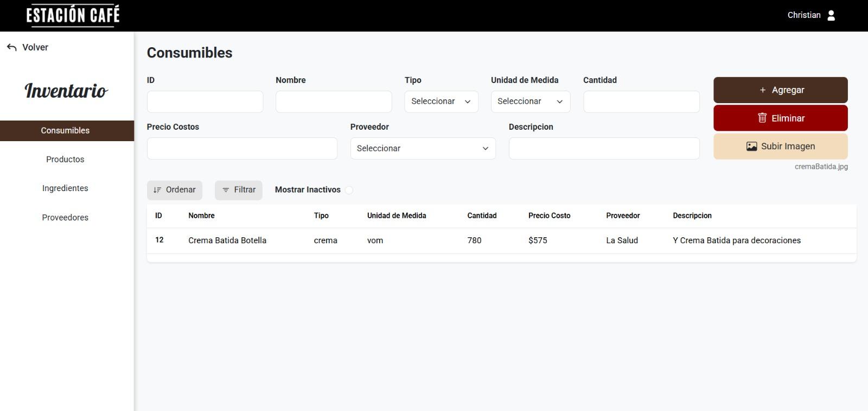Navigate to Proveedores in the sidebar

click(65, 217)
